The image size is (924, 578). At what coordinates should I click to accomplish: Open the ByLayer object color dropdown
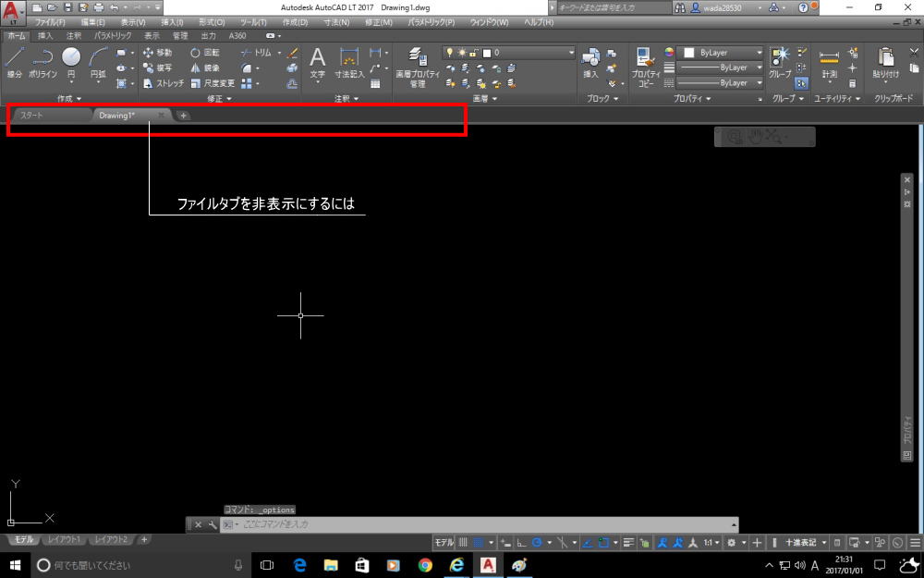[x=720, y=53]
